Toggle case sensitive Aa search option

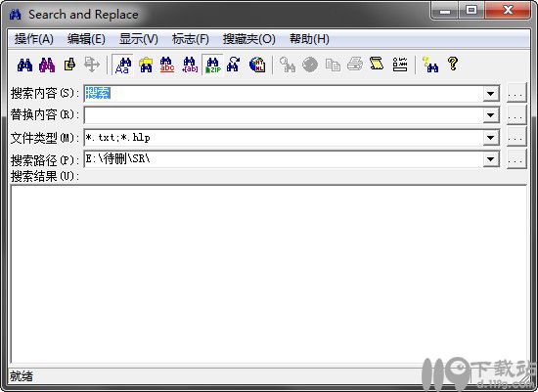[123, 65]
